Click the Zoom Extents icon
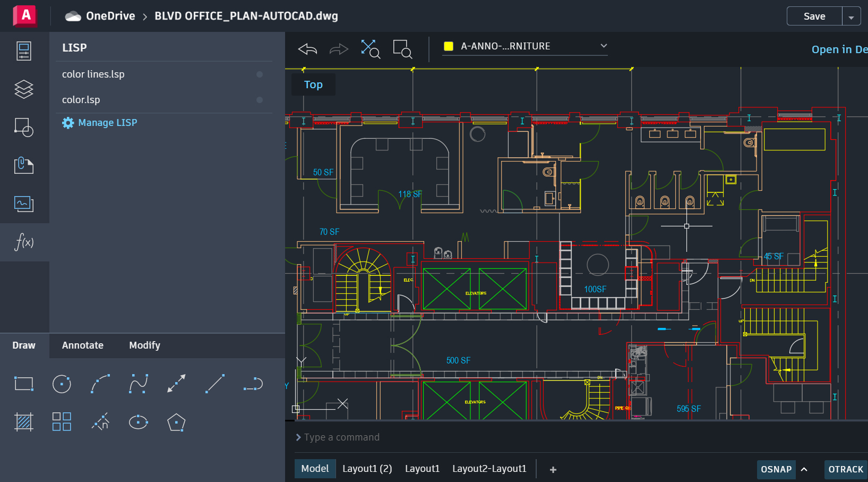The image size is (868, 482). point(370,48)
